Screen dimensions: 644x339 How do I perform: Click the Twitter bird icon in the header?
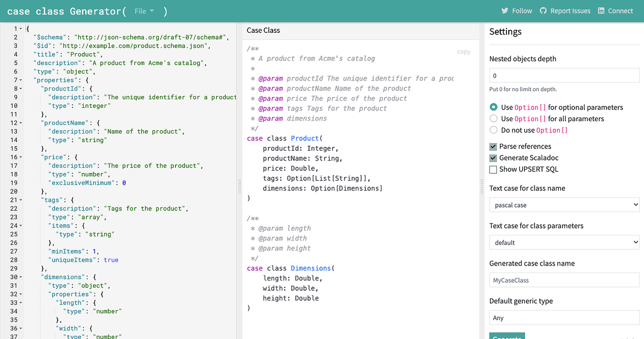(x=504, y=10)
